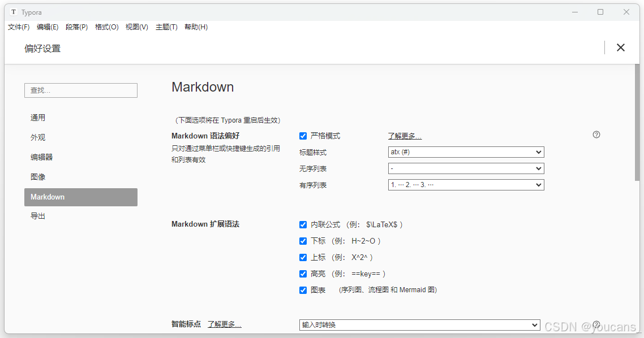The height and width of the screenshot is (338, 644).
Task: Click the 偏好设置 header title
Action: (x=42, y=49)
